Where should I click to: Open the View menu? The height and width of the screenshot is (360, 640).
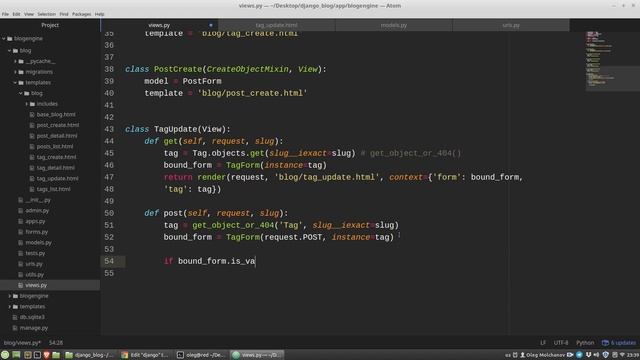pos(29,14)
